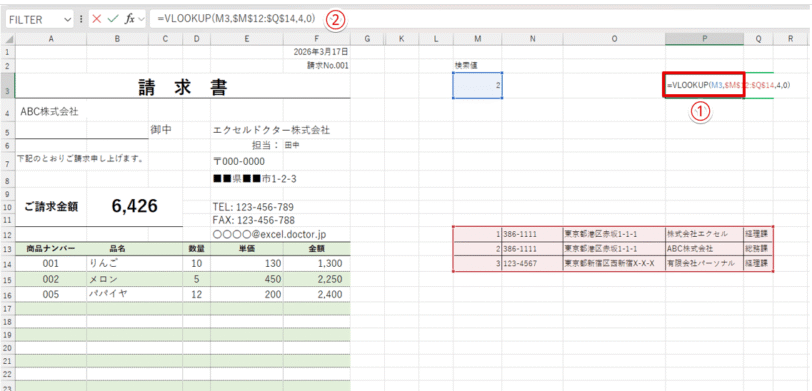This screenshot has width=812, height=391.
Task: Click the FAX: 123-456-788 cell
Action: pyautogui.click(x=253, y=220)
